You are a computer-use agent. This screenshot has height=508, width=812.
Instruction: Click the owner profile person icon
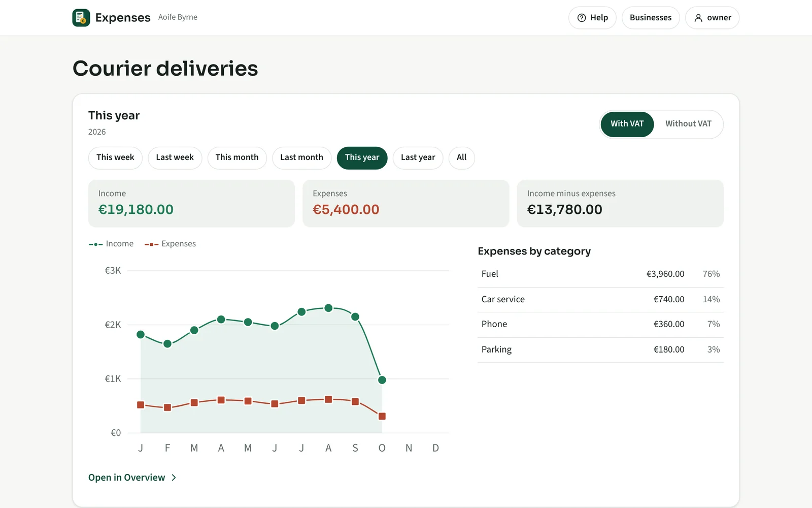698,18
